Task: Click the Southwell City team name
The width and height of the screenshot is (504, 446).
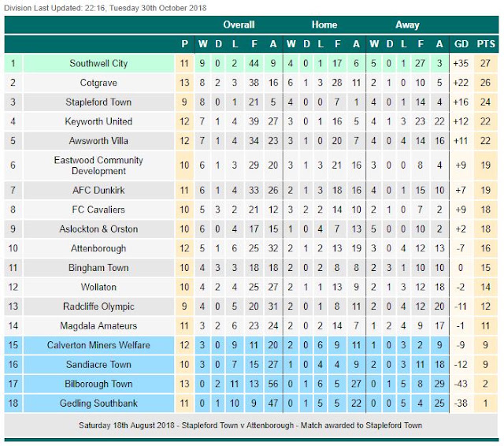Action: coord(98,63)
